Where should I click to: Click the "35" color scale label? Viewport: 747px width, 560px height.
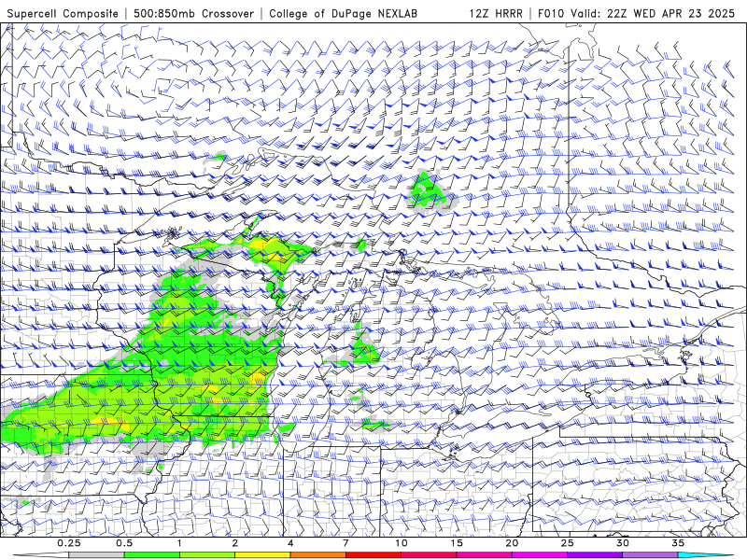point(678,543)
